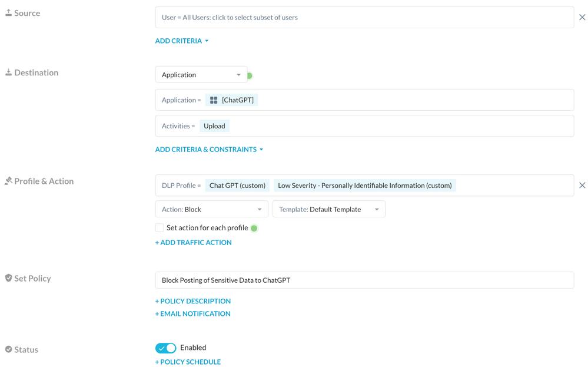Click the green indicator beside Application dropdown

(250, 75)
